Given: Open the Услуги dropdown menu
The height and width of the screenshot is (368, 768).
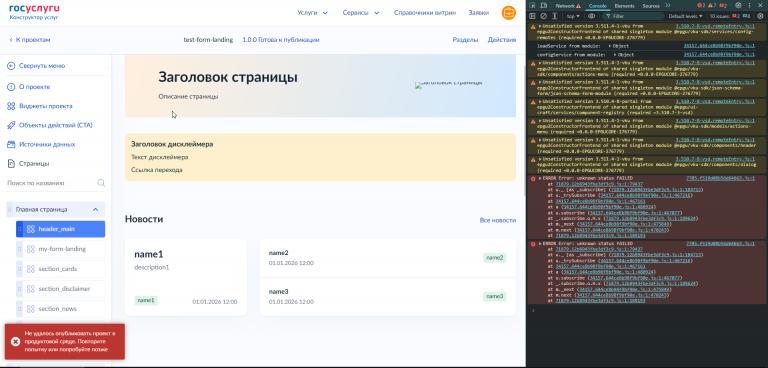Looking at the screenshot, I should (x=312, y=13).
